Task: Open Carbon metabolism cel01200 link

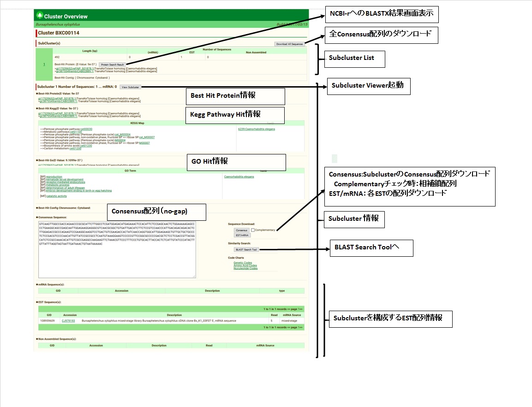Action: pos(75,148)
